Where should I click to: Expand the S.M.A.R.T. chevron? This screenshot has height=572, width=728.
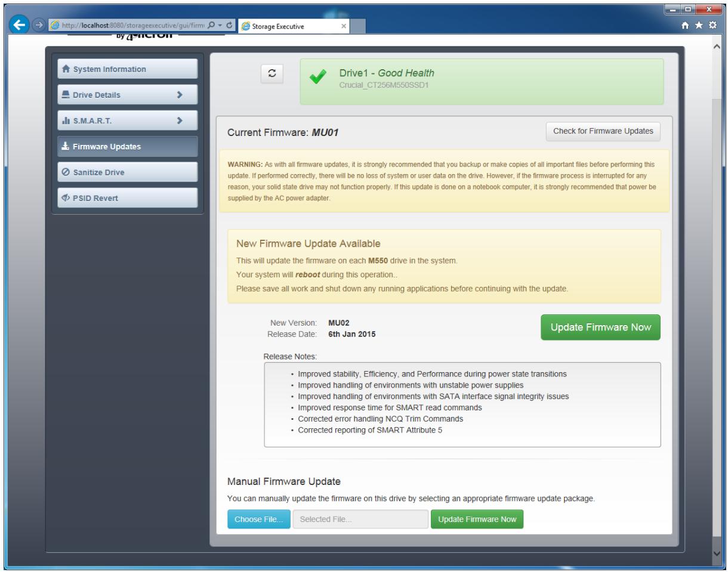180,120
